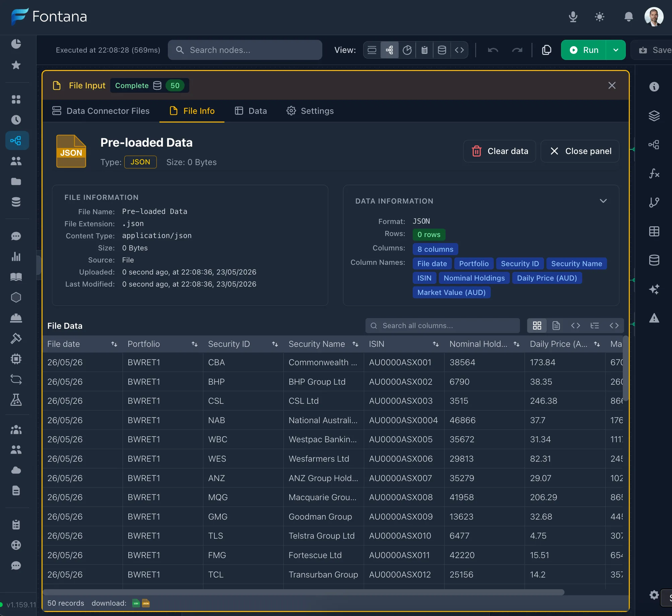The image size is (672, 616).
Task: Switch to workflow graph view mode
Action: tap(389, 50)
